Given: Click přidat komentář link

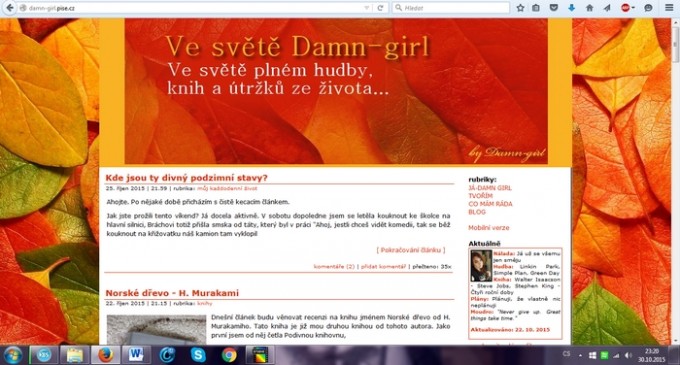Looking at the screenshot, I should [383, 267].
